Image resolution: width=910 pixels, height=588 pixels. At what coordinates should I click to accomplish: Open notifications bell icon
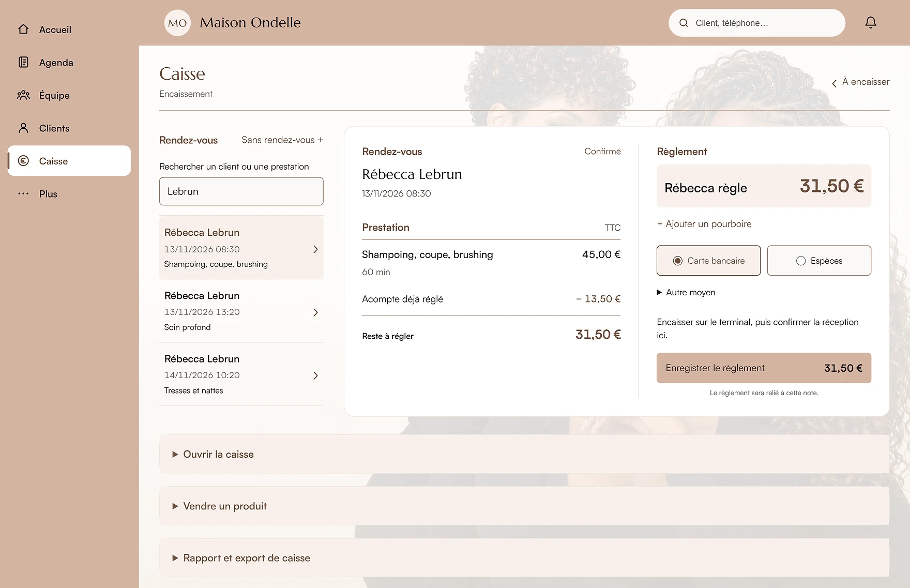tap(871, 22)
